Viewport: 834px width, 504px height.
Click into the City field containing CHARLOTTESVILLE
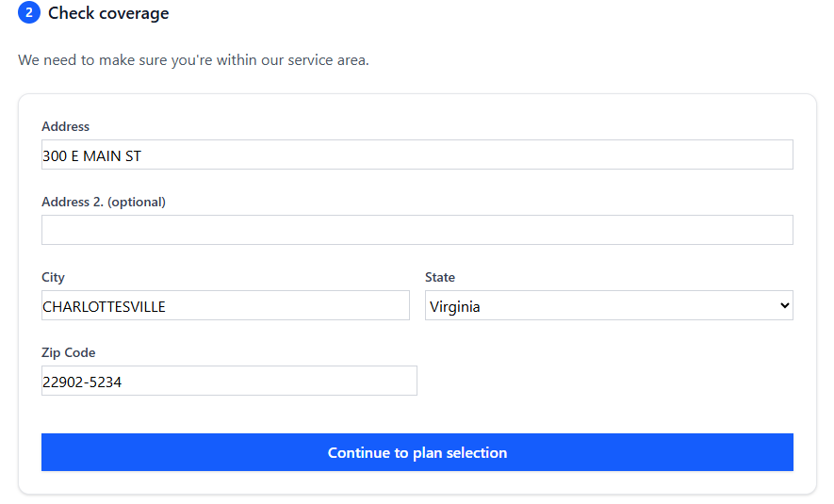click(x=225, y=305)
